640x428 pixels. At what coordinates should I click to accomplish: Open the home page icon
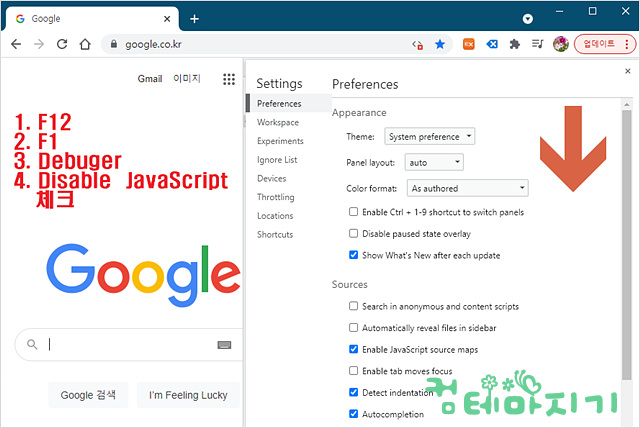(x=85, y=44)
